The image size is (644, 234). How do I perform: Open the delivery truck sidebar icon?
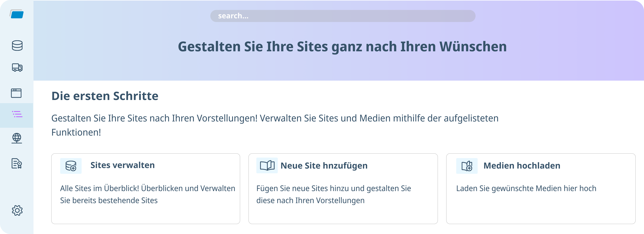pyautogui.click(x=17, y=68)
